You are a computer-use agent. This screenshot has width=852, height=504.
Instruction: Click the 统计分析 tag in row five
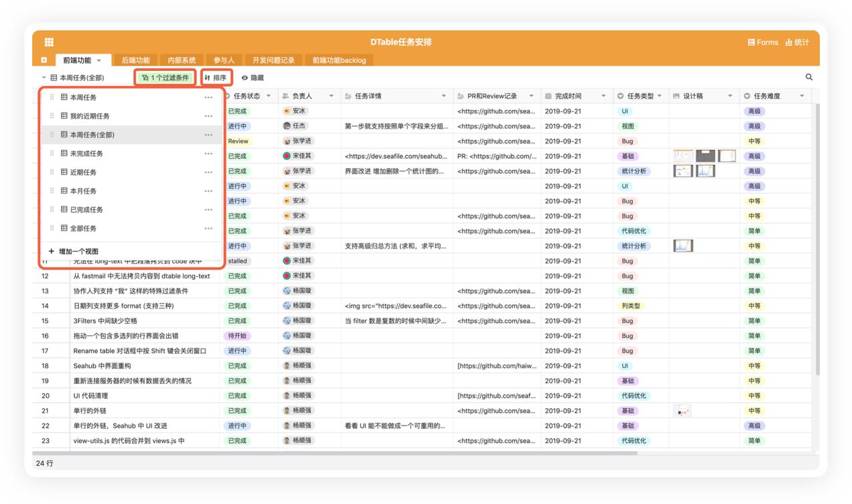pyautogui.click(x=633, y=171)
